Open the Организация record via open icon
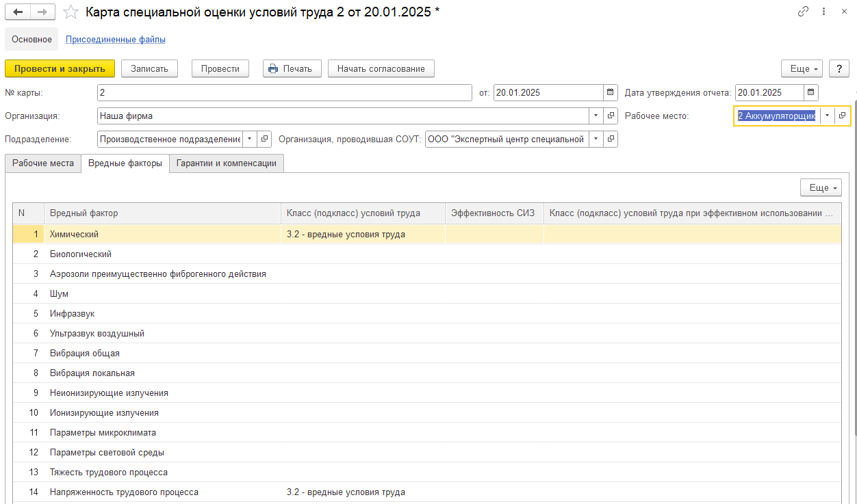Viewport: 857px width, 504px height. (x=611, y=116)
